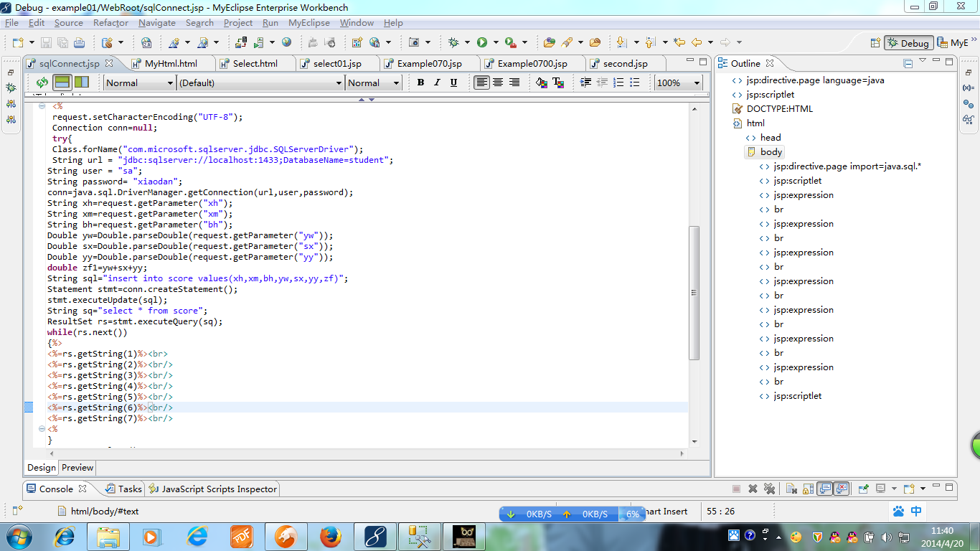The height and width of the screenshot is (551, 980).
Task: Click the Windows Start button
Action: 18,536
